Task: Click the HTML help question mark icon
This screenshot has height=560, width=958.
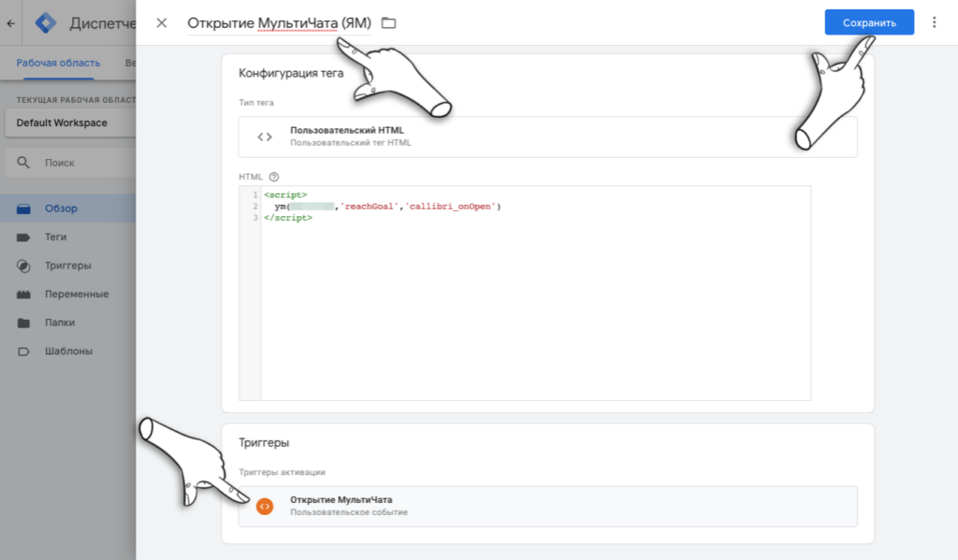Action: coord(274,176)
